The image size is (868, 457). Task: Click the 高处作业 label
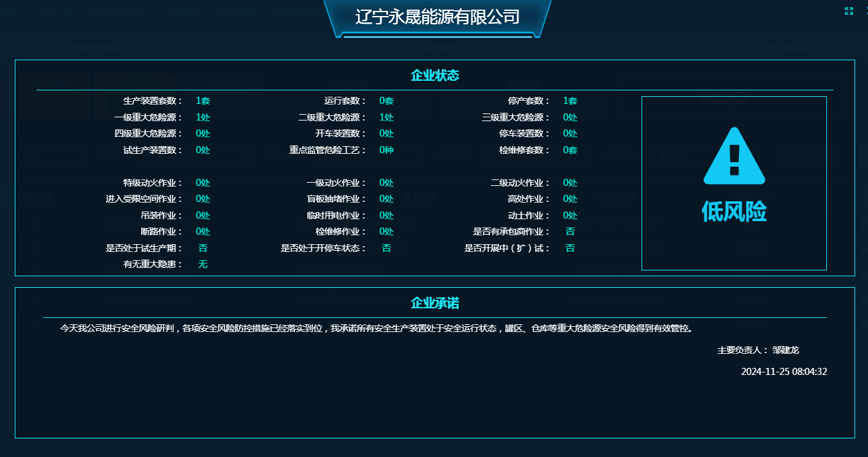(529, 199)
